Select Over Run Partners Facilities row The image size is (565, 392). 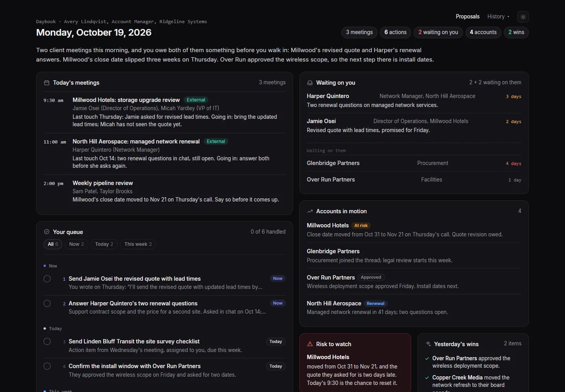[414, 180]
